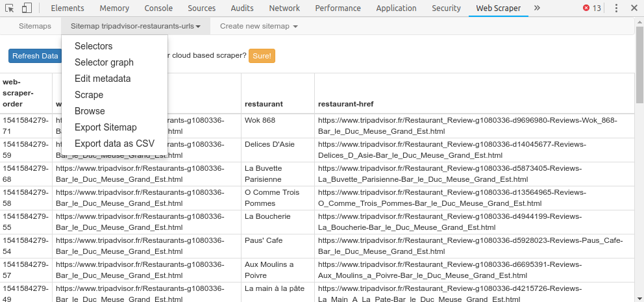The width and height of the screenshot is (644, 302).
Task: Select the La main à la pâte cell
Action: (x=278, y=292)
